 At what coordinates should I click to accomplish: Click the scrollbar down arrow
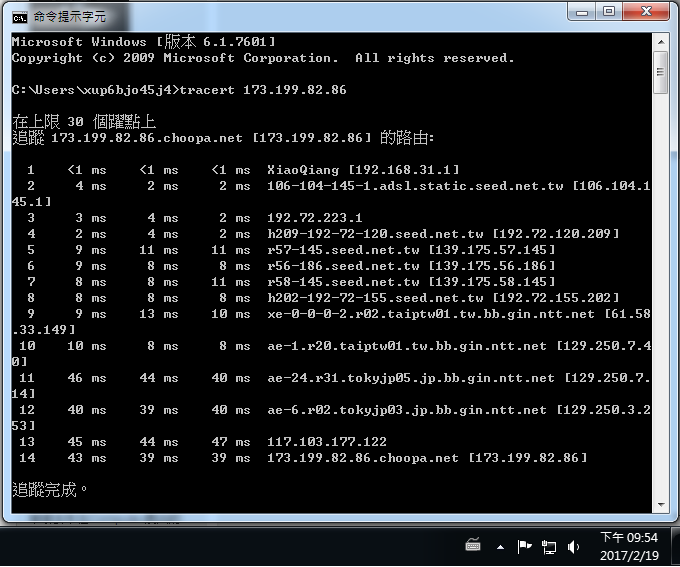(661, 505)
